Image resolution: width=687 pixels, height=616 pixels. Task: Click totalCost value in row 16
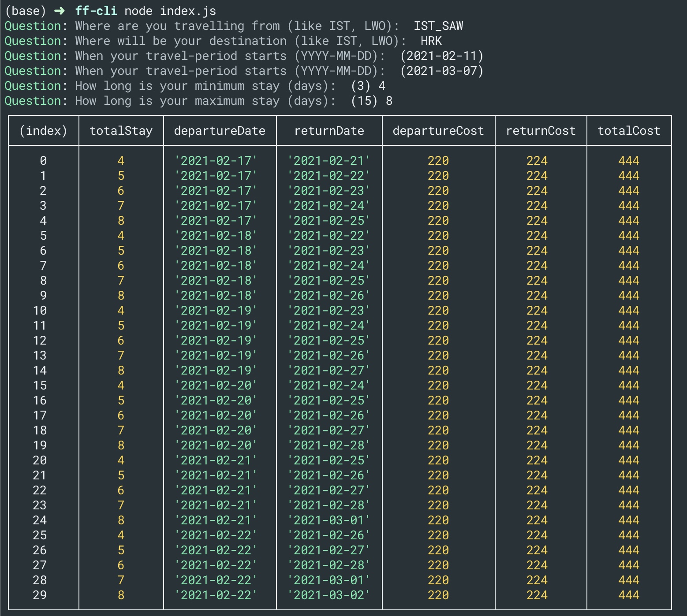(x=629, y=401)
